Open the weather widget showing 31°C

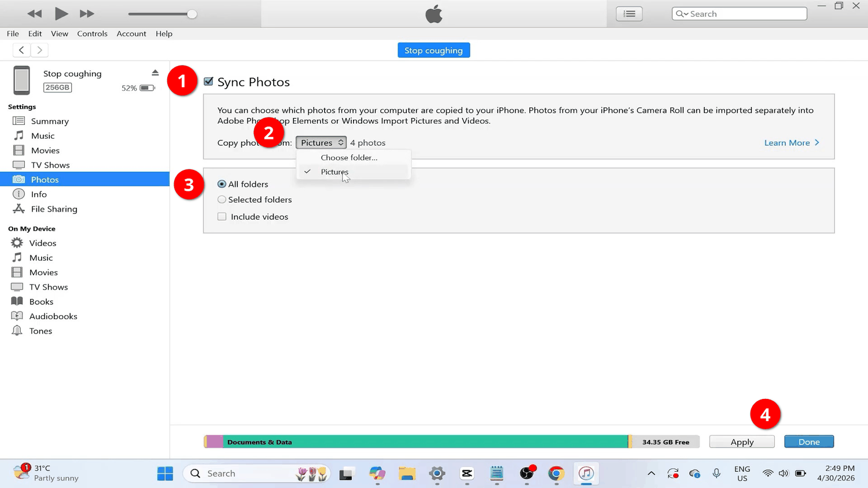click(46, 473)
